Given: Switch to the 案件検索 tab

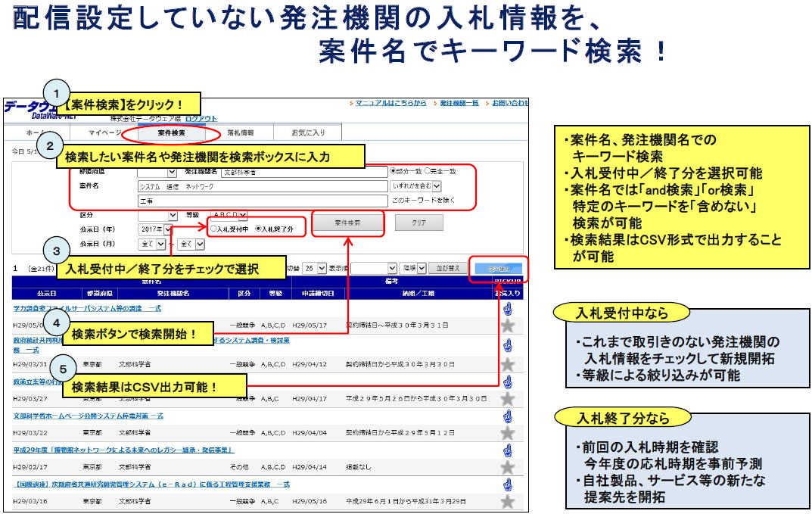Looking at the screenshot, I should 172,133.
